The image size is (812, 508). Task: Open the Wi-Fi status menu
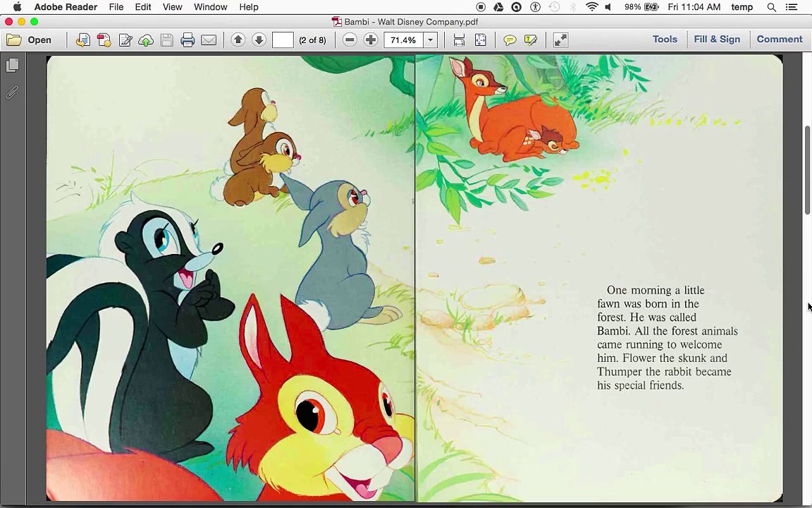pyautogui.click(x=591, y=7)
